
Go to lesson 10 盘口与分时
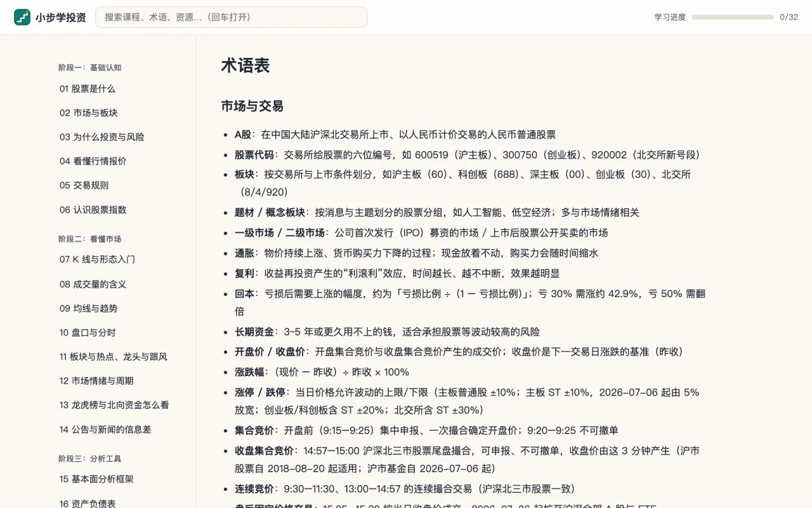[x=88, y=333]
